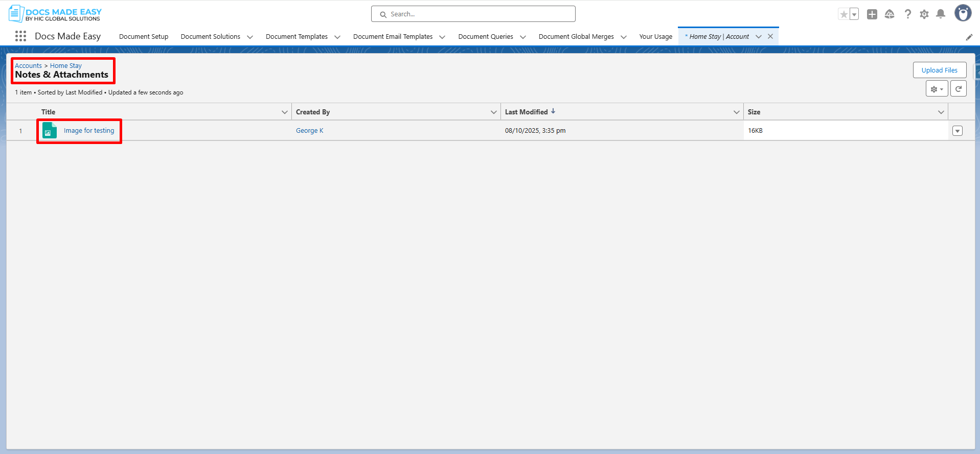Click the pencil edit navigation icon
The width and height of the screenshot is (980, 454).
point(969,37)
